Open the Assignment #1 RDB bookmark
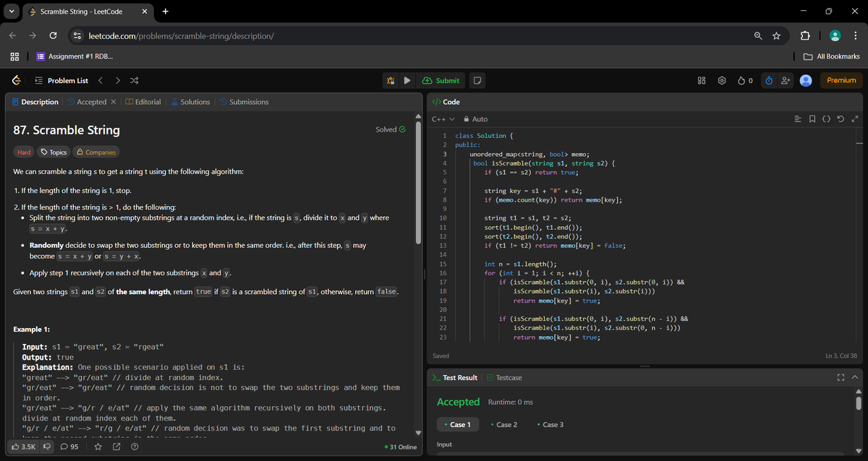This screenshot has width=868, height=461. [74, 56]
